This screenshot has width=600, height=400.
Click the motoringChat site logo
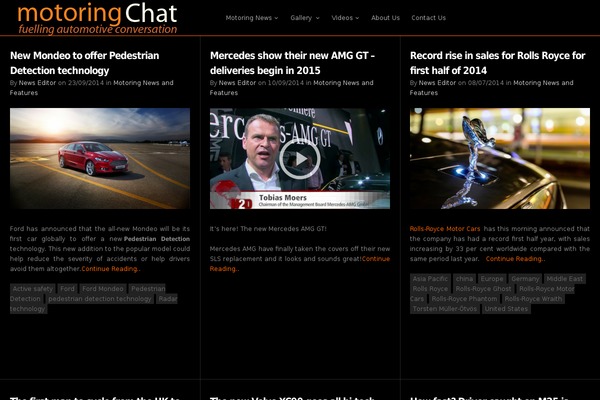(x=97, y=18)
